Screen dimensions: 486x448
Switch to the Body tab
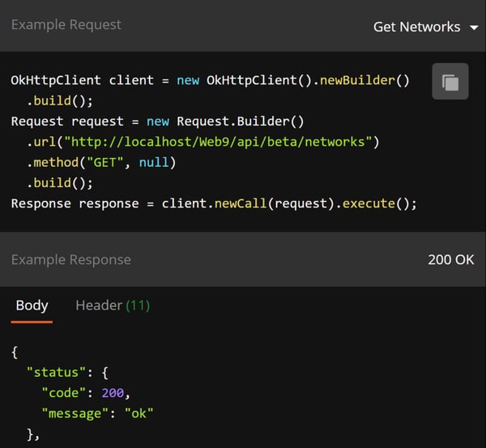point(32,305)
